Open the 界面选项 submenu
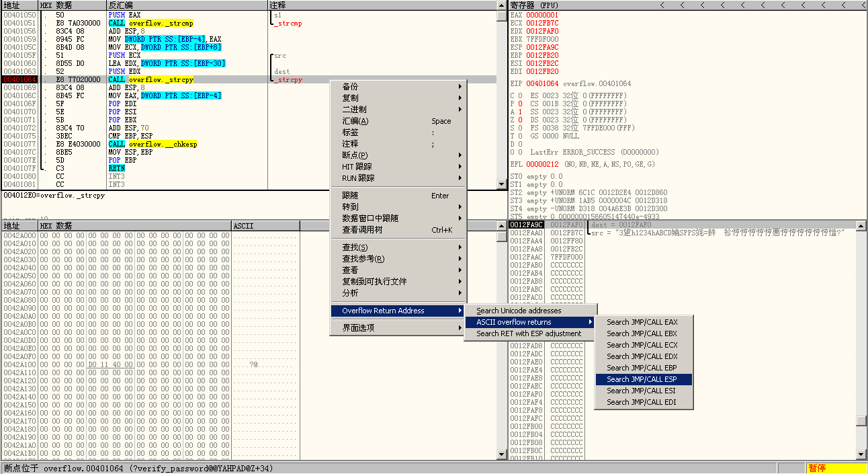 [x=399, y=328]
